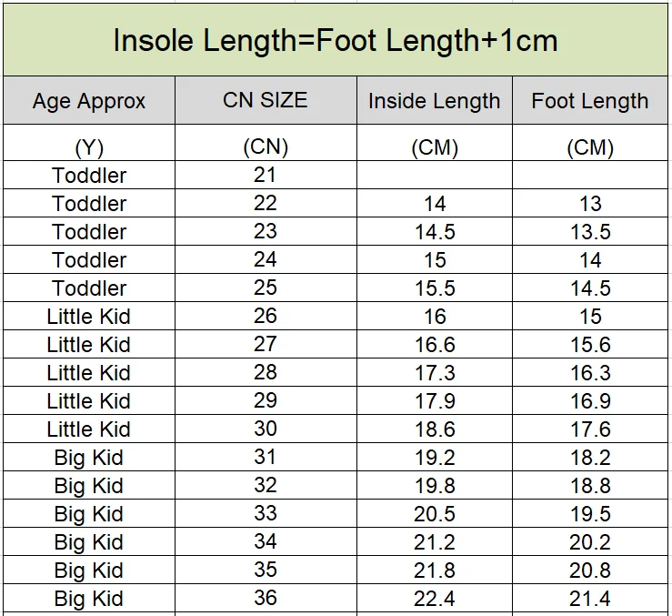The image size is (672, 616).
Task: Click the empty Inside Length cell for size 21
Action: point(434,175)
